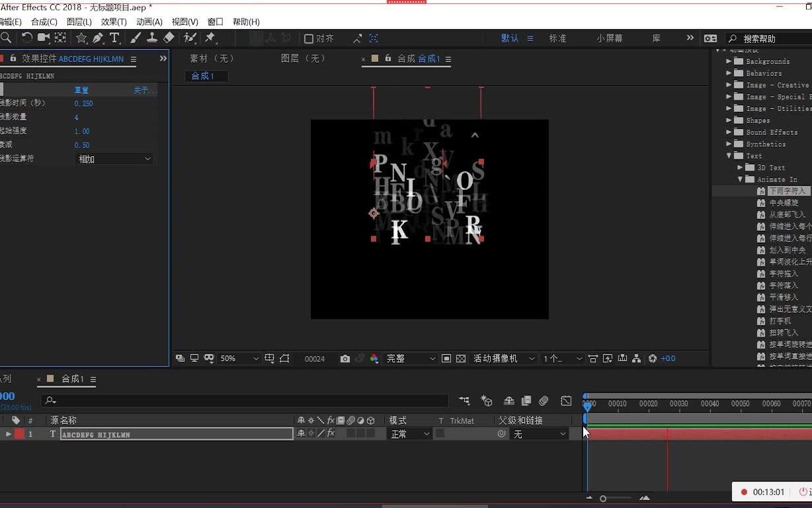Click 重置 to reset the effect
The image size is (812, 508).
(x=82, y=89)
